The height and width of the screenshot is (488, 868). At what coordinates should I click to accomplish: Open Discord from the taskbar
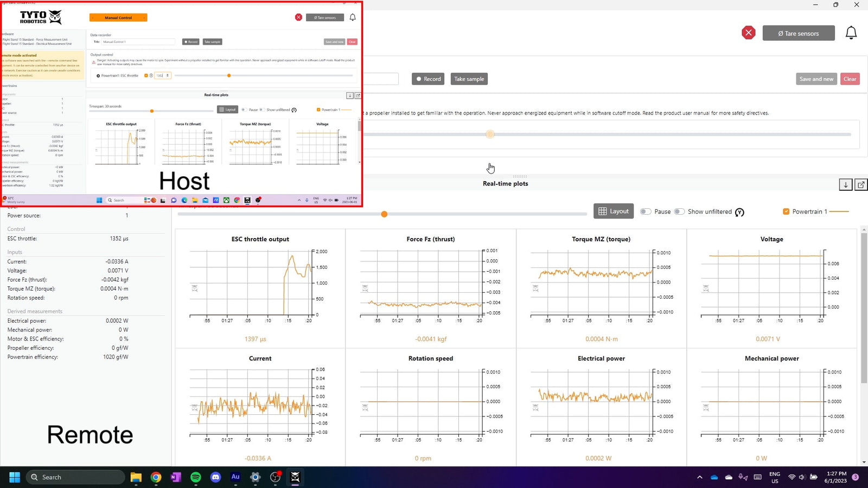coord(215,477)
